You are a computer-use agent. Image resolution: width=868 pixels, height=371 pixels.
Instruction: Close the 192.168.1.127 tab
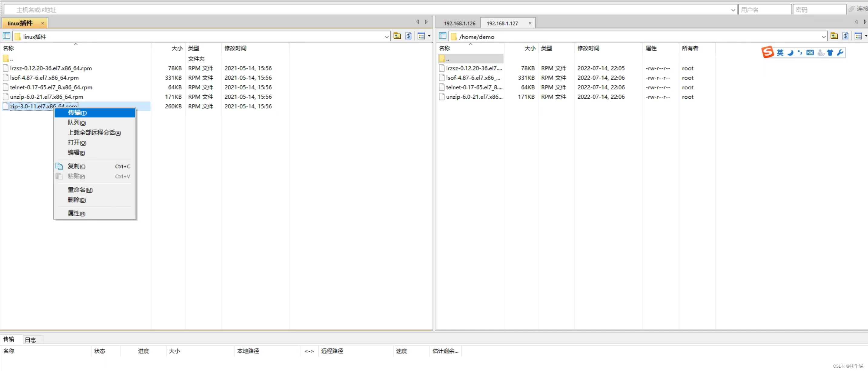pyautogui.click(x=530, y=23)
